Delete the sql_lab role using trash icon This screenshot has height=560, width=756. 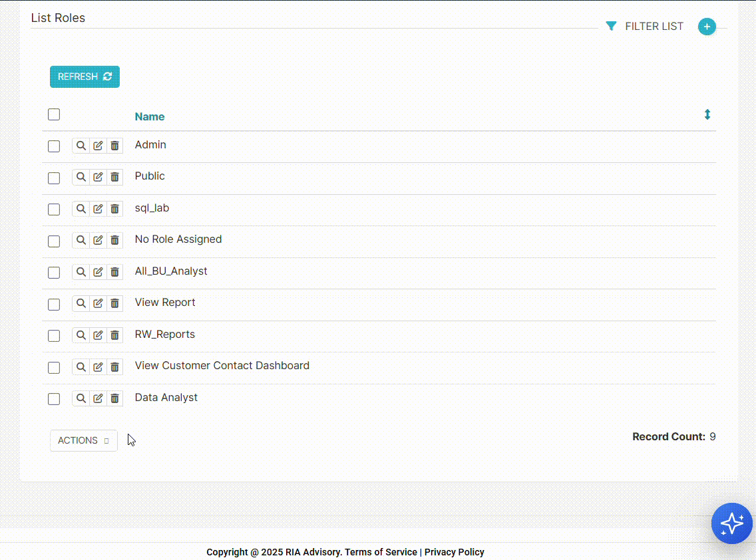(x=114, y=209)
